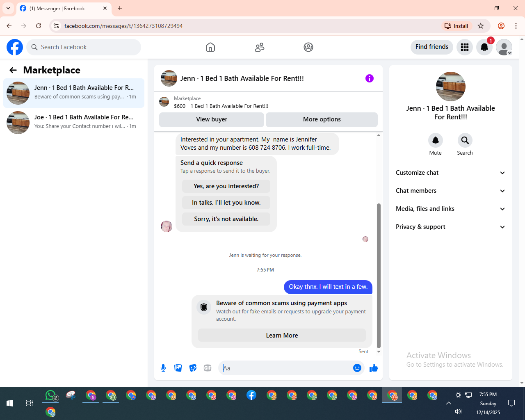
Task: Open account profile avatar menu
Action: [504, 47]
